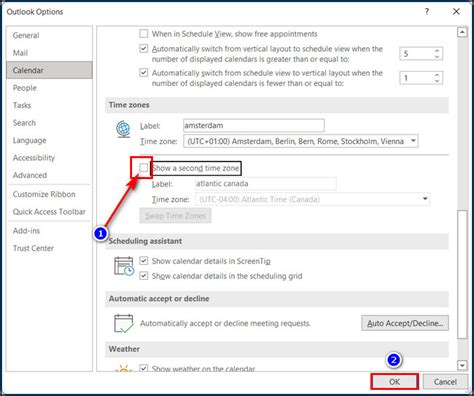Open the People options category
The width and height of the screenshot is (474, 396).
[49, 88]
